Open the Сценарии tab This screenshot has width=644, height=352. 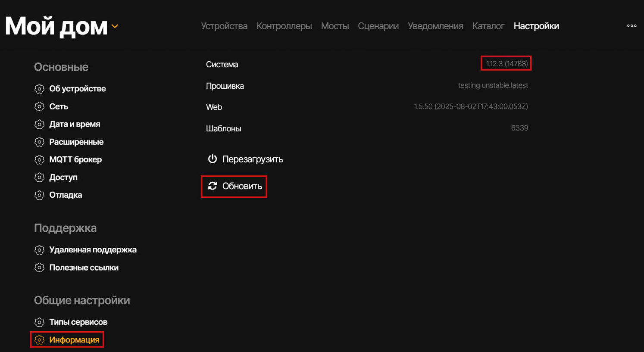coord(378,26)
